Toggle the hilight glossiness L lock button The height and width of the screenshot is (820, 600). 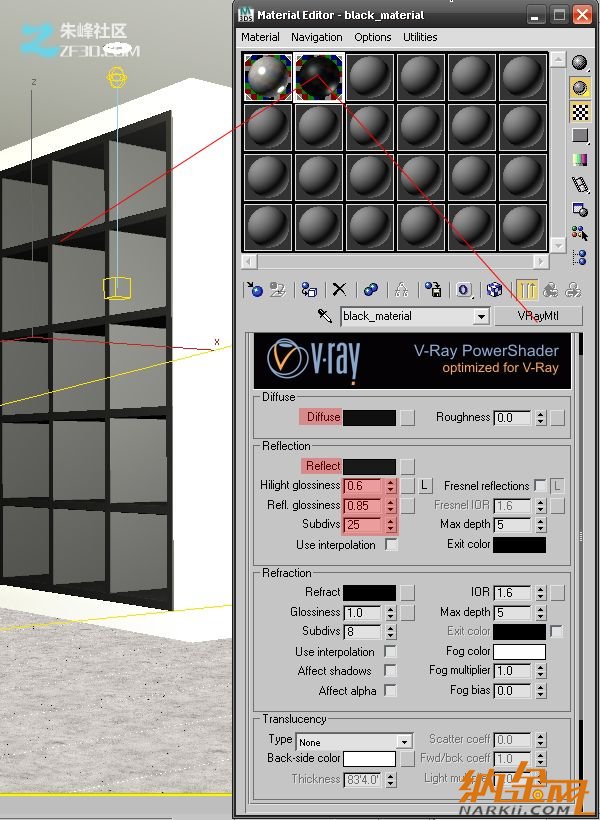point(425,486)
